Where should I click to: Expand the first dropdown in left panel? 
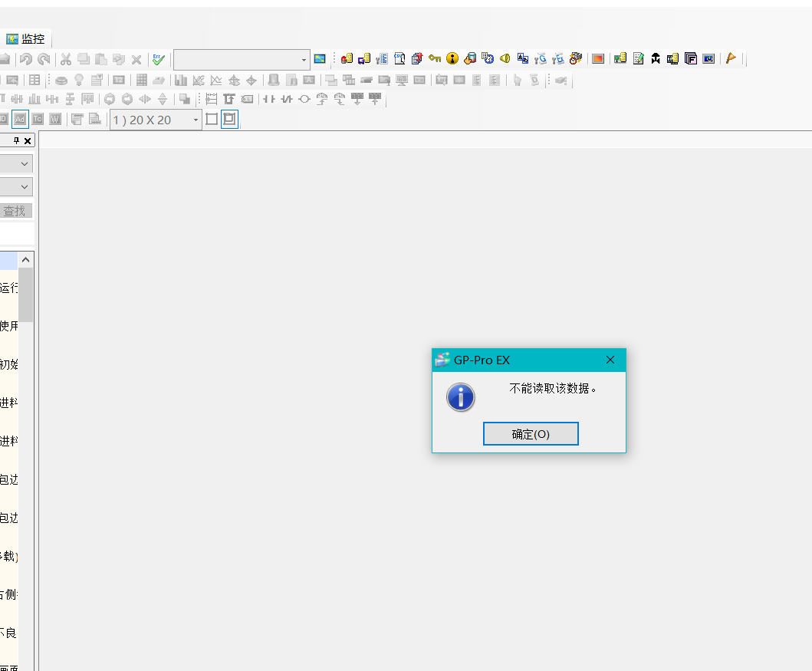(x=25, y=163)
